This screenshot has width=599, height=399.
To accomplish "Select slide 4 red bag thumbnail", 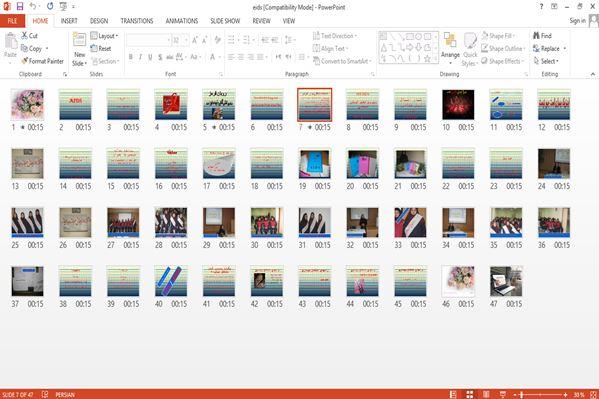I will (x=171, y=104).
